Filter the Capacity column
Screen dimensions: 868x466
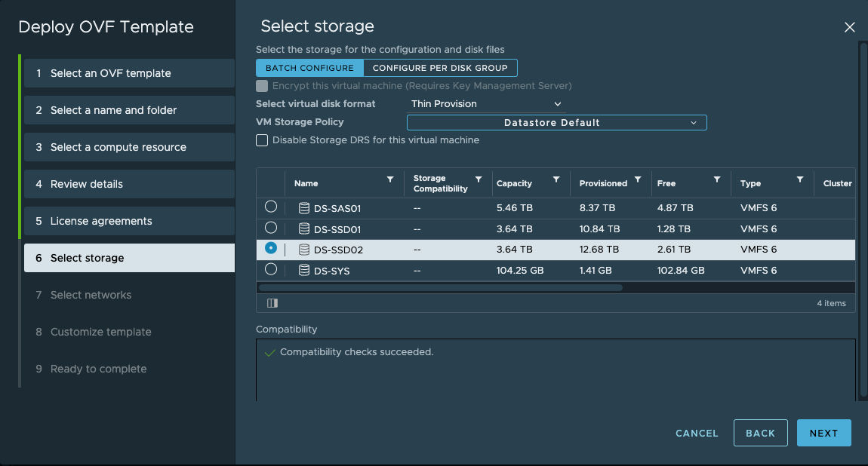point(556,179)
